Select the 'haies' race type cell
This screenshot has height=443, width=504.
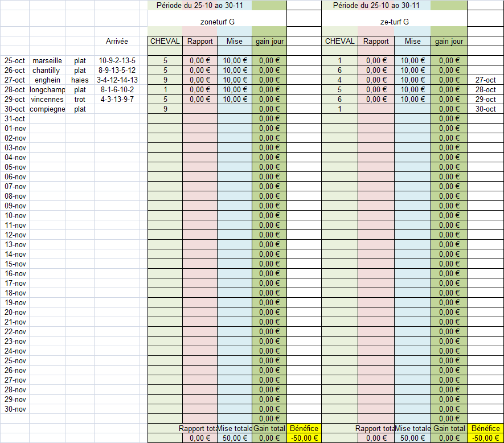(x=80, y=80)
